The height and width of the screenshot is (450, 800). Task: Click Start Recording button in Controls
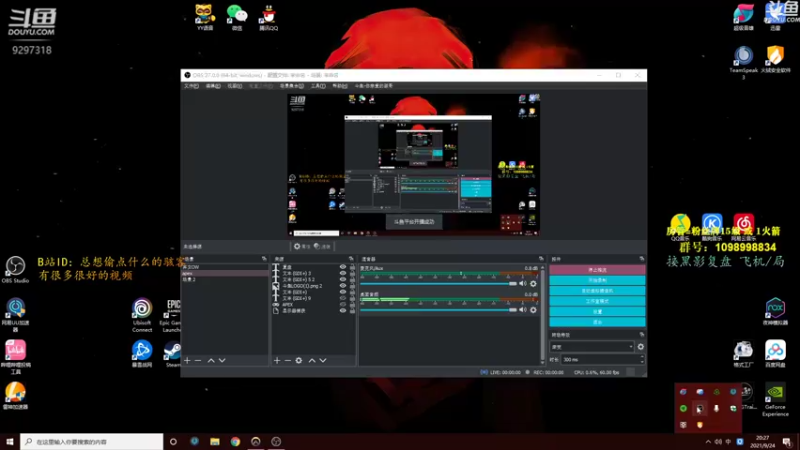[x=597, y=280]
